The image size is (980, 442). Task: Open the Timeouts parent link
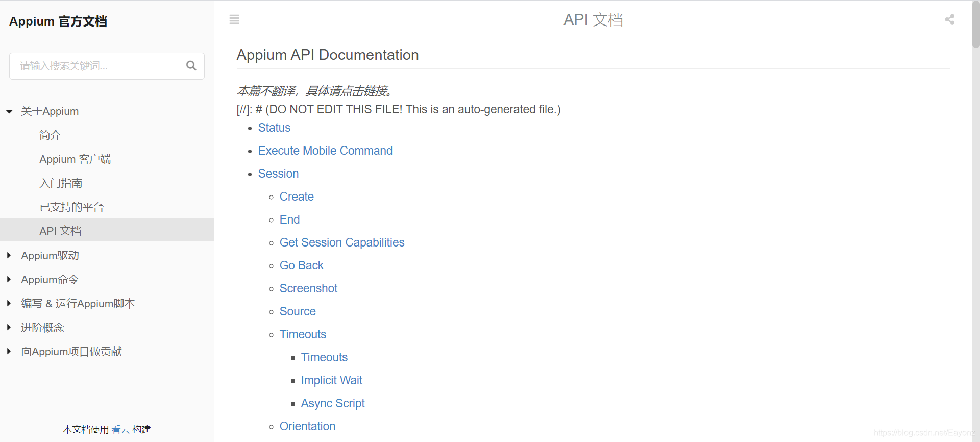click(x=303, y=334)
